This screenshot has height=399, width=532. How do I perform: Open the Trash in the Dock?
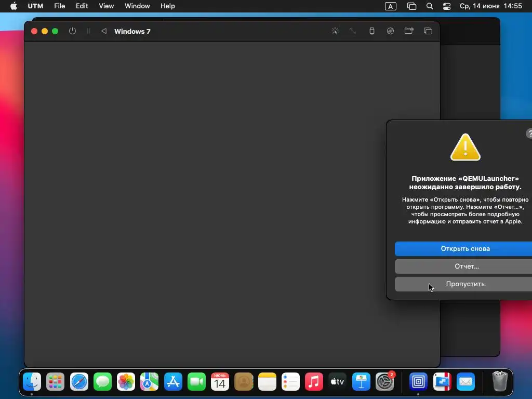499,381
